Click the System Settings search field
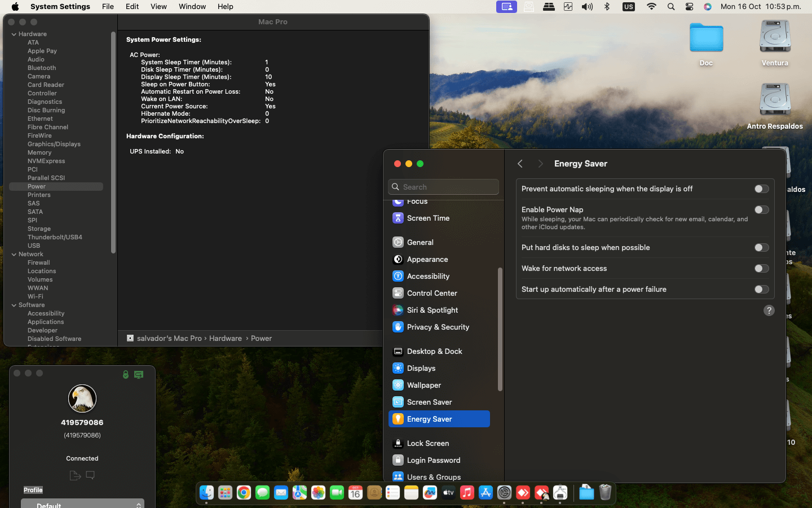This screenshot has width=812, height=508. tap(444, 187)
